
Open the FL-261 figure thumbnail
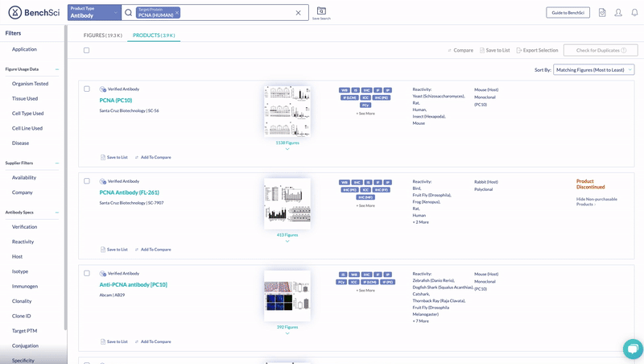[287, 204]
